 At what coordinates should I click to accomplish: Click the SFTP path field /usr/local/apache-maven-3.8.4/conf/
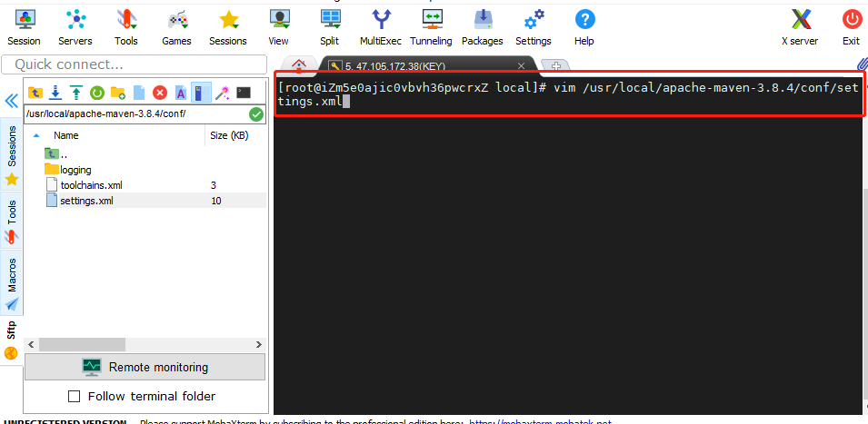136,114
